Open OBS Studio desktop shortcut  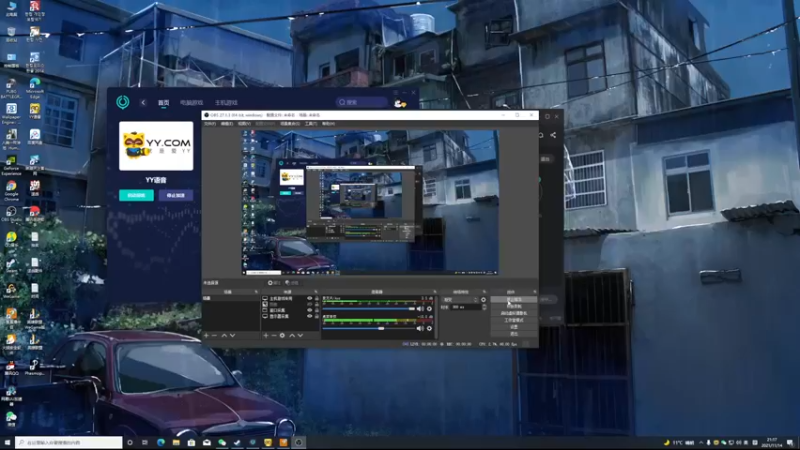pos(11,214)
